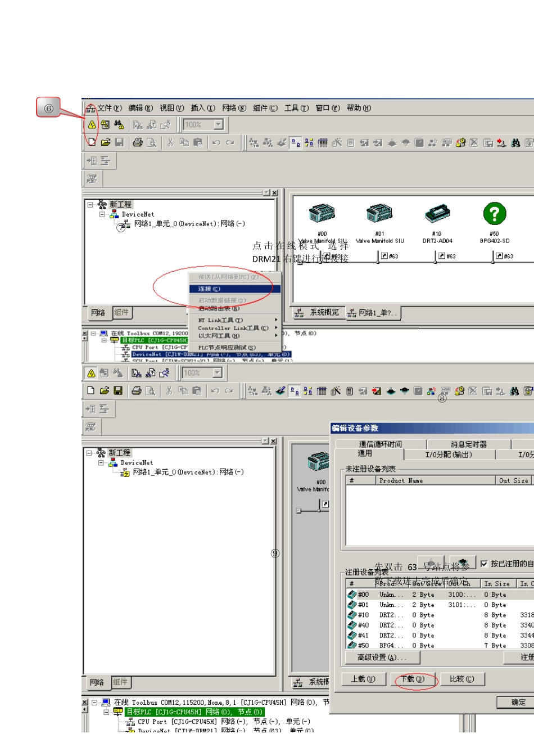Screen dimensions: 534x756
Task: Switch to I/O分配(输出) tab in dialog
Action: click(449, 454)
